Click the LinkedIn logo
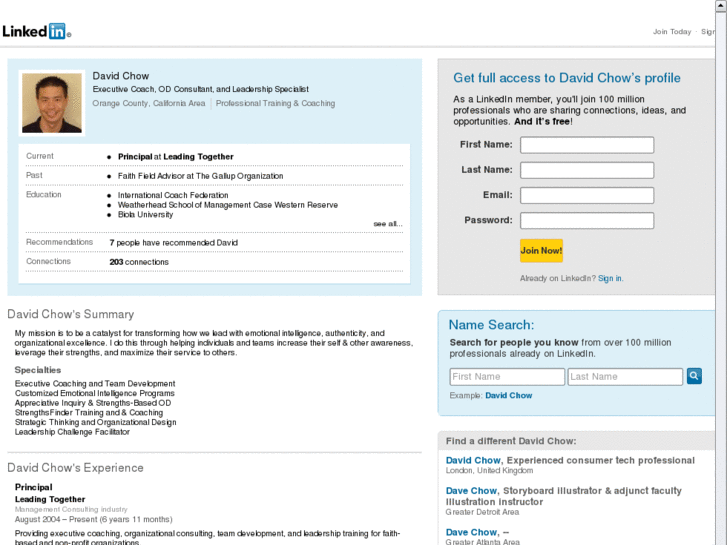This screenshot has height=545, width=727. coord(37,32)
